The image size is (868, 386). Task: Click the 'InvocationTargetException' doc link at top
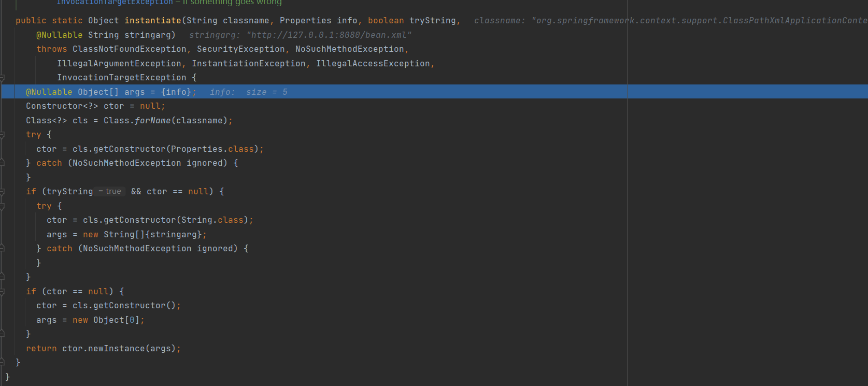(115, 3)
